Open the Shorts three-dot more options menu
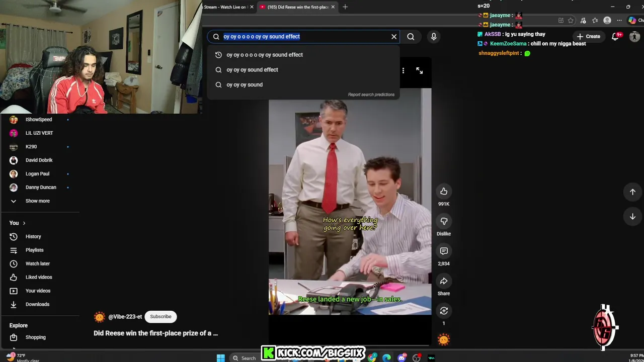 tap(403, 71)
